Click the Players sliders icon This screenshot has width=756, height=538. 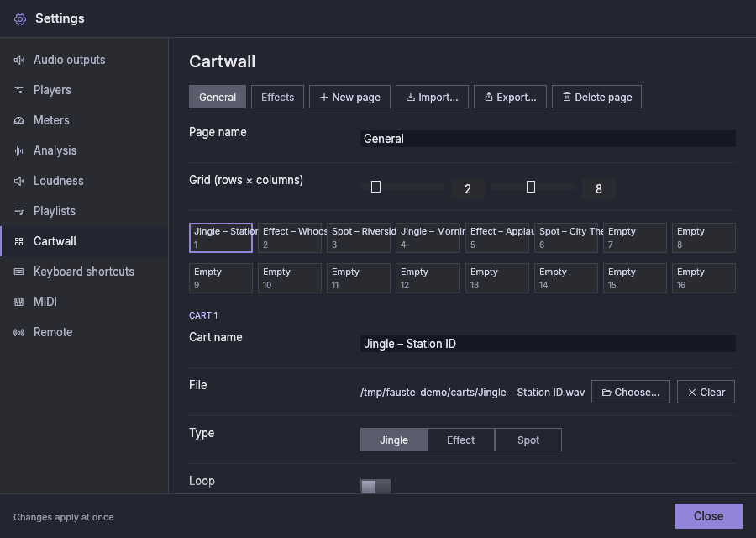[18, 90]
